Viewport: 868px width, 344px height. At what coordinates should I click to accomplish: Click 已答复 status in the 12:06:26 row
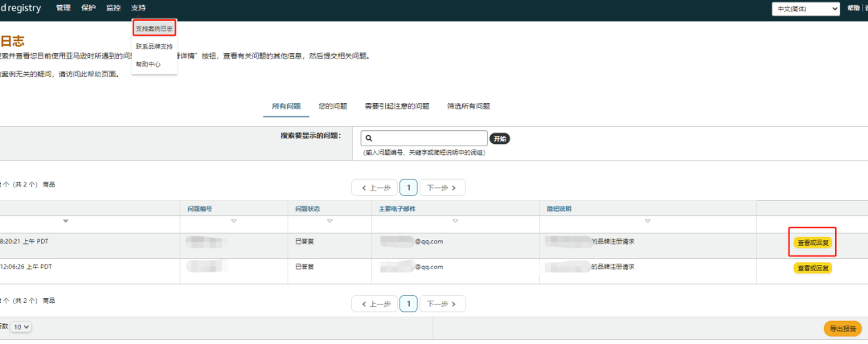[x=305, y=267]
